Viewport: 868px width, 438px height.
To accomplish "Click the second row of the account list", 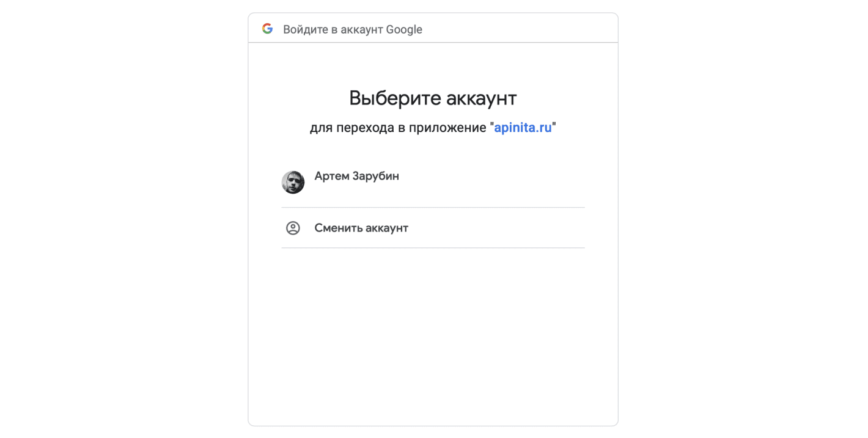I will pos(433,227).
